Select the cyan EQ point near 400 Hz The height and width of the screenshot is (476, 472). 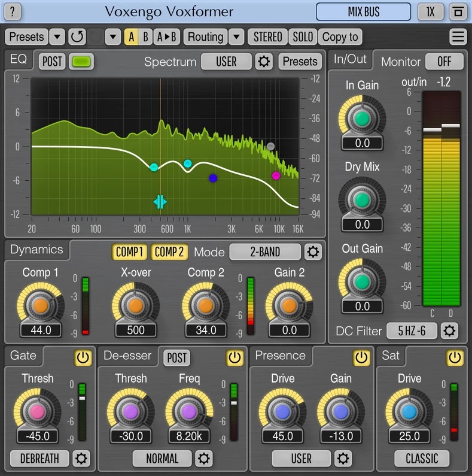[x=154, y=167]
